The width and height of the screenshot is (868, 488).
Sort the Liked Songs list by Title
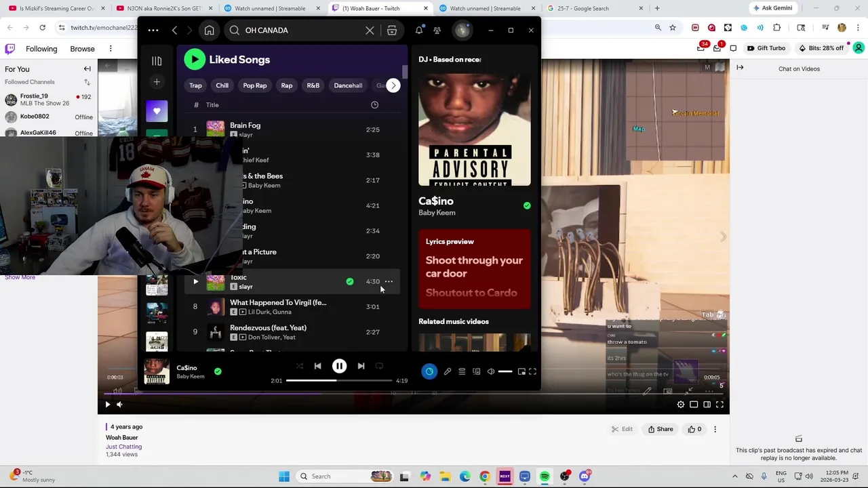click(212, 105)
